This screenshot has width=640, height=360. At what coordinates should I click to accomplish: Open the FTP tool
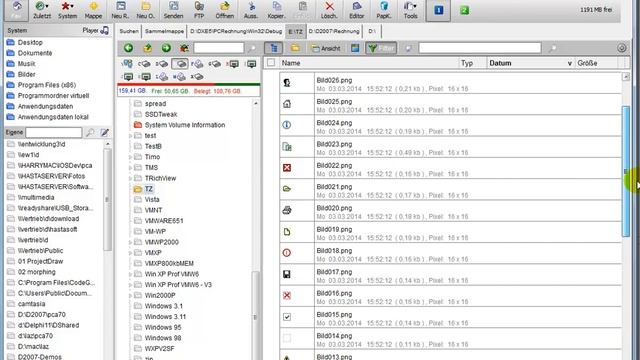[x=199, y=10]
